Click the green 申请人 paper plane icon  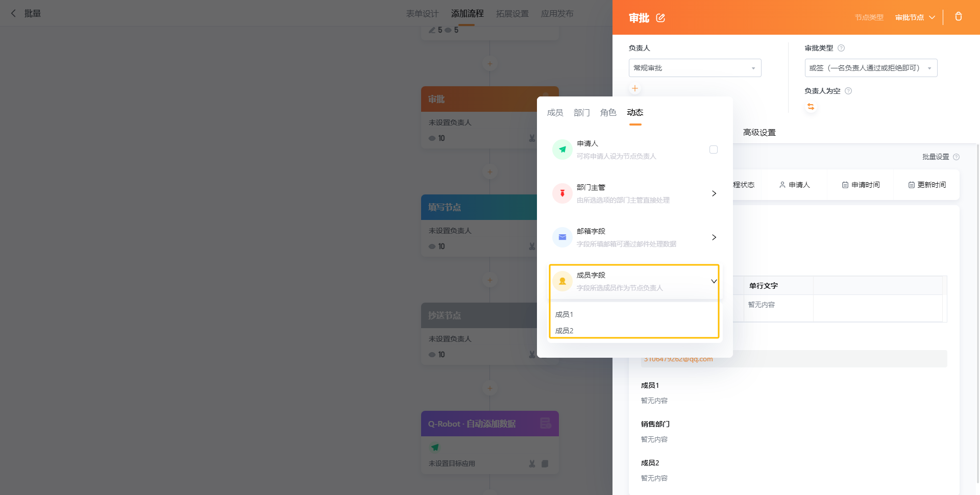[562, 150]
